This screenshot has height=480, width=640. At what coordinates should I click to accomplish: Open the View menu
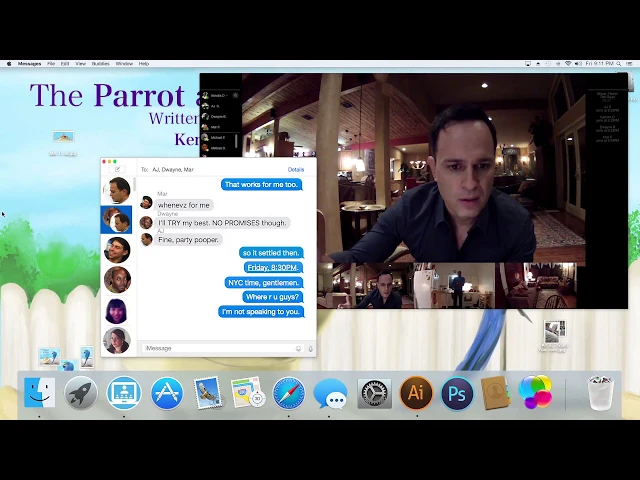pyautogui.click(x=80, y=64)
